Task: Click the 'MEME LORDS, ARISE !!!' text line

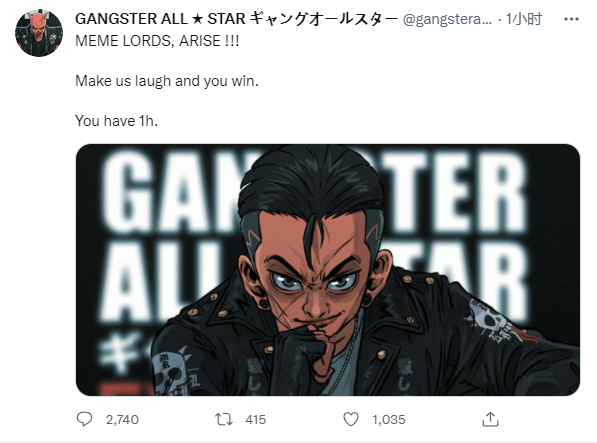Action: click(x=157, y=41)
